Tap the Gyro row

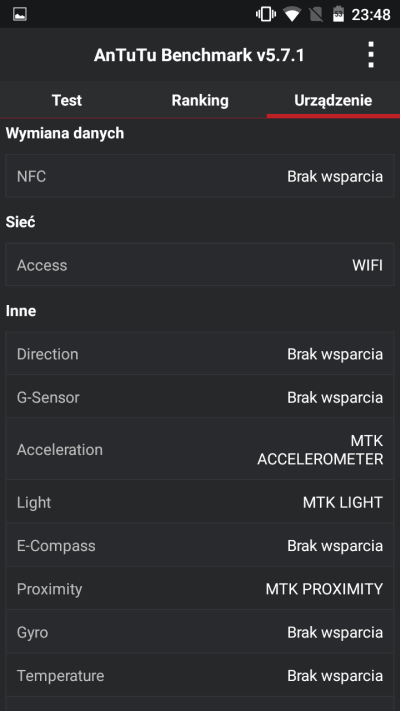click(200, 632)
